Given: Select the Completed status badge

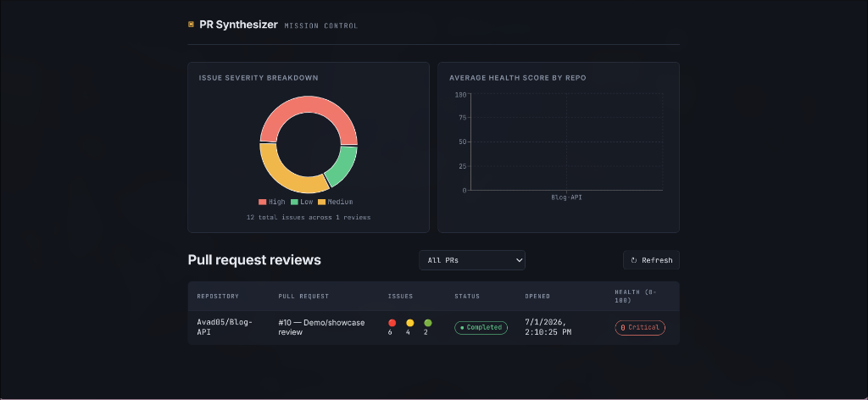Looking at the screenshot, I should [x=481, y=327].
